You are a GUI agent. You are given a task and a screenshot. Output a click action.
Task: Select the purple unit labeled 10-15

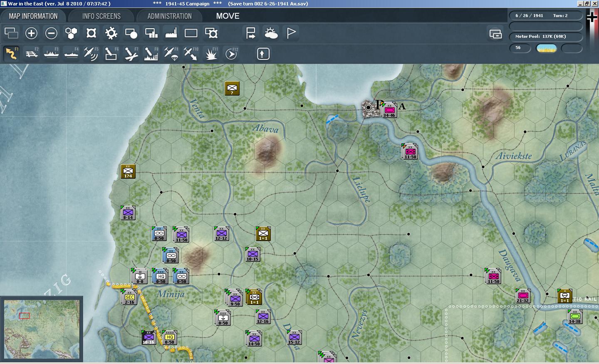[x=252, y=255]
